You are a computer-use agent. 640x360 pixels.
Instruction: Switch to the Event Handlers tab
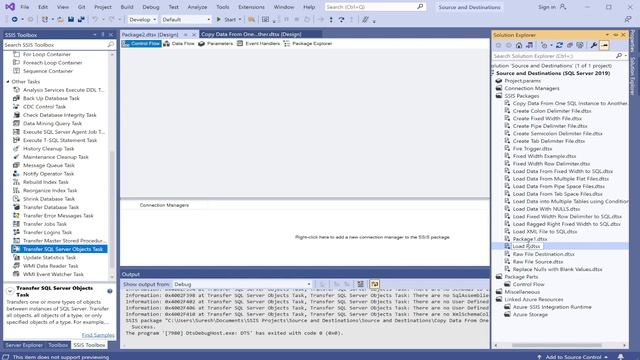[x=258, y=43]
